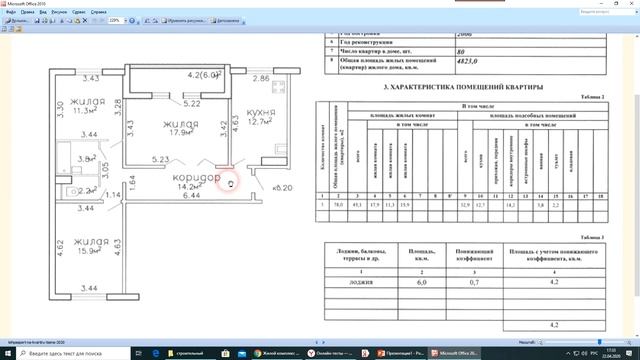Click the zoom in magnifier icon

pos(629,342)
